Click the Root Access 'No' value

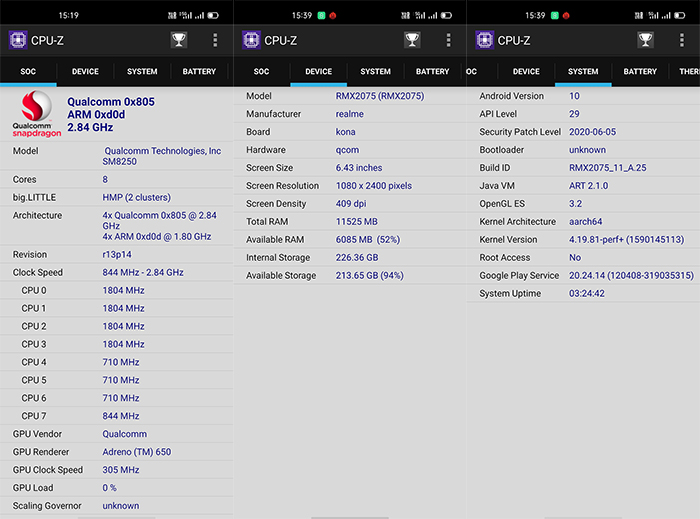tap(575, 257)
